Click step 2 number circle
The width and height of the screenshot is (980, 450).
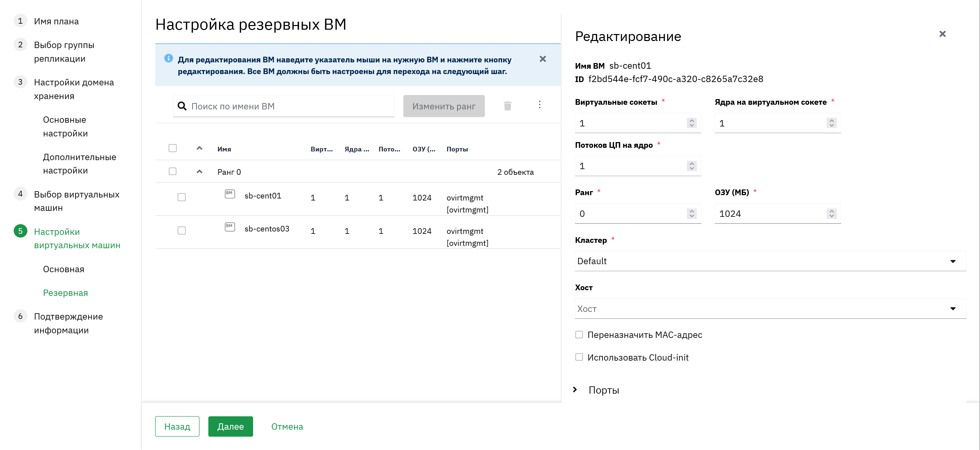tap(20, 45)
